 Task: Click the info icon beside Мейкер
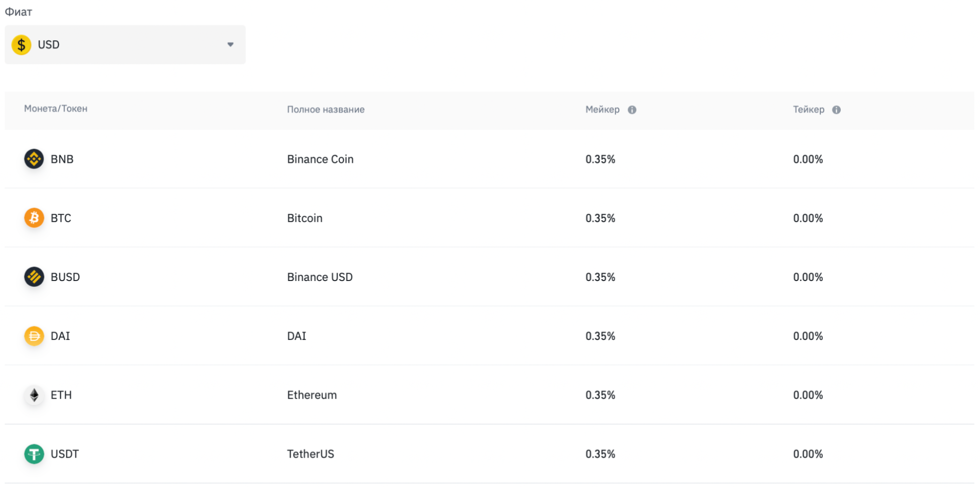(632, 110)
